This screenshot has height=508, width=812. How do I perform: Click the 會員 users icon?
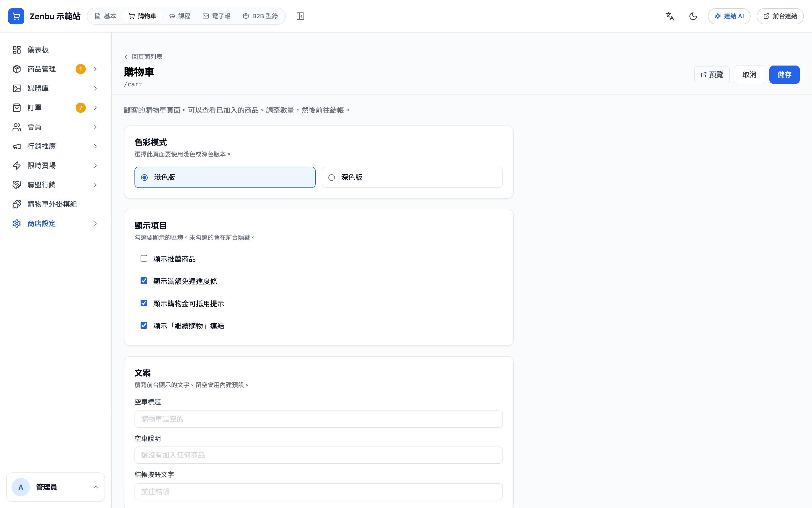point(17,127)
